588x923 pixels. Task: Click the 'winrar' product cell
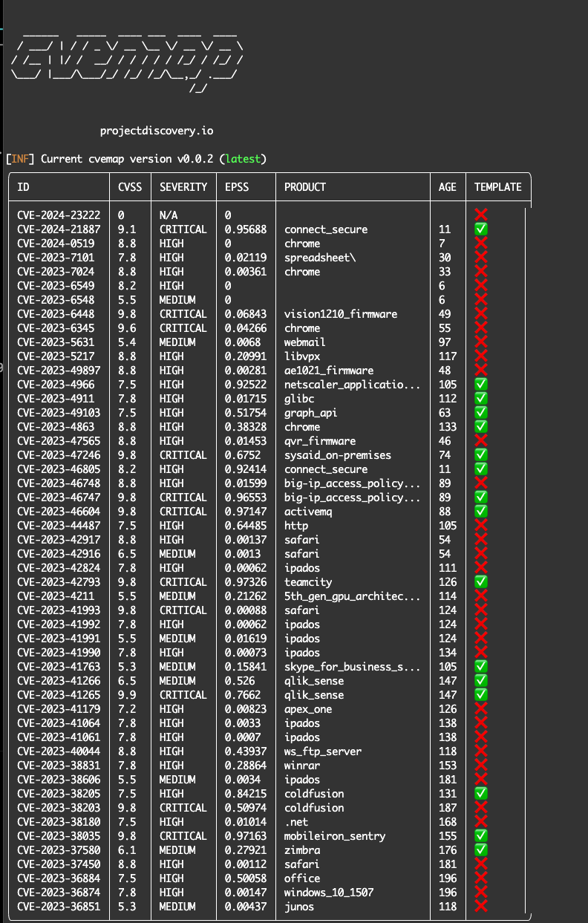pos(302,766)
